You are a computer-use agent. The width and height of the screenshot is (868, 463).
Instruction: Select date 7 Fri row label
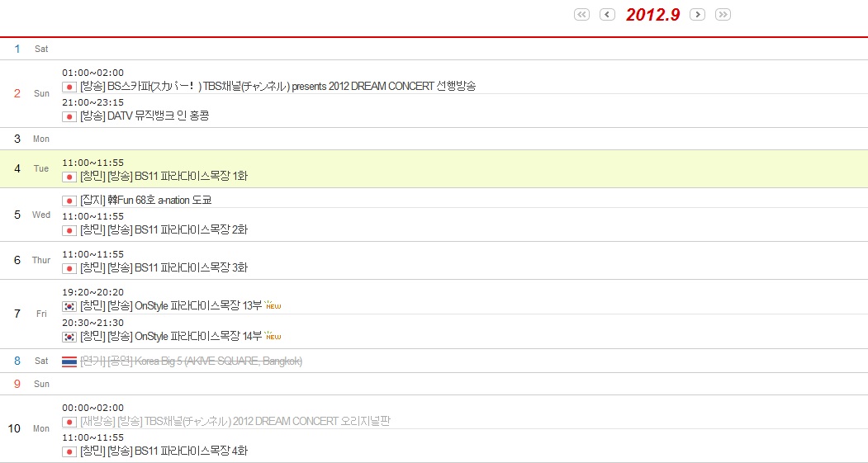(31, 314)
